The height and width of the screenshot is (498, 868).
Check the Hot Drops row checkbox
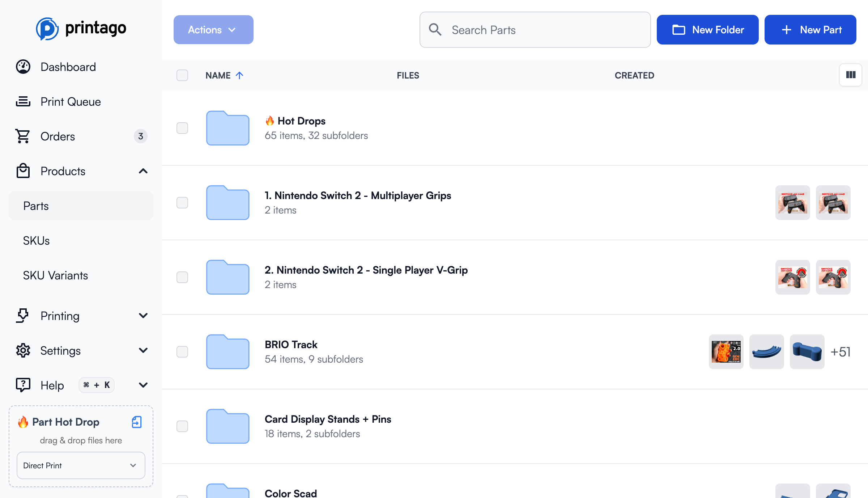point(182,128)
